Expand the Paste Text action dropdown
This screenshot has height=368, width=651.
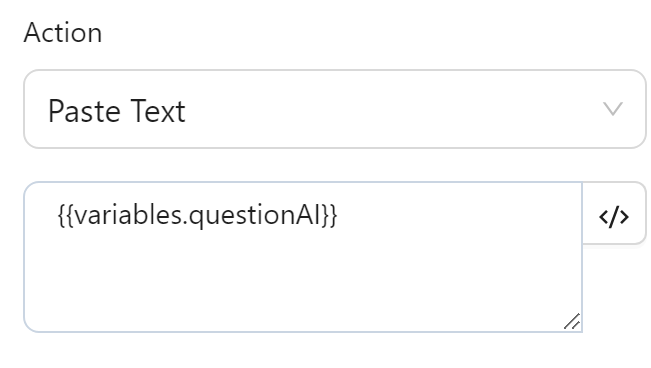point(335,109)
